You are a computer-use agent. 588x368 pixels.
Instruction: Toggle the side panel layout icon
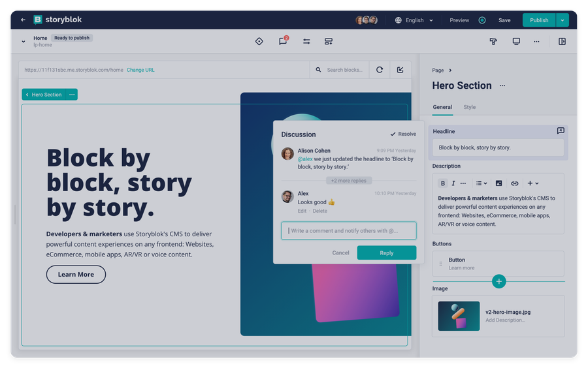point(562,41)
